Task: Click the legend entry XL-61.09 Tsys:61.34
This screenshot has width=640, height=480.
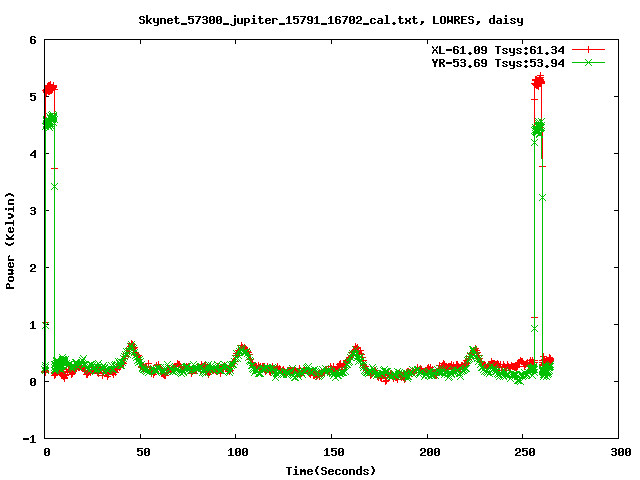Action: coord(498,50)
